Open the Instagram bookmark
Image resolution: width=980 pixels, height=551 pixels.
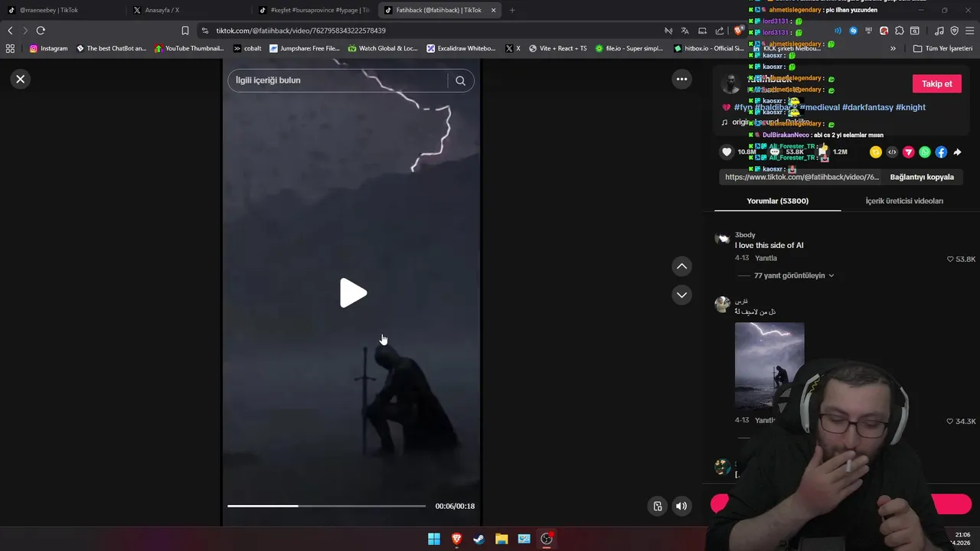pyautogui.click(x=48, y=48)
